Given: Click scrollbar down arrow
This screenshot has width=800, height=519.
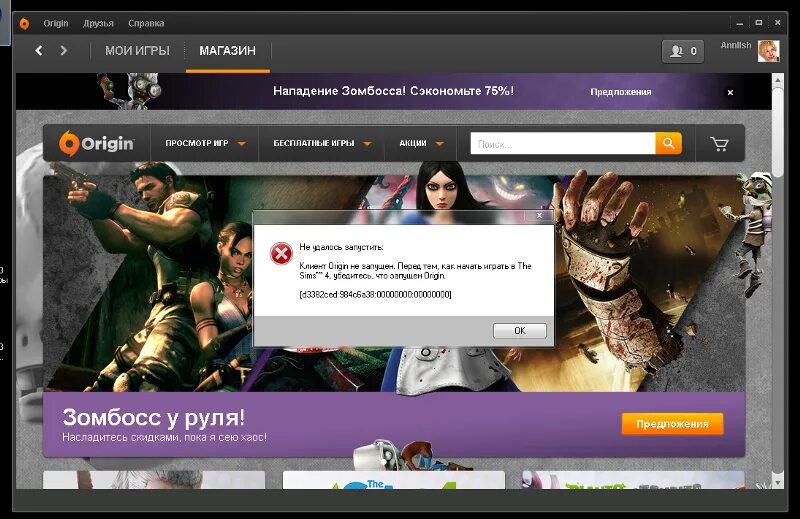Looking at the screenshot, I should click(x=778, y=482).
